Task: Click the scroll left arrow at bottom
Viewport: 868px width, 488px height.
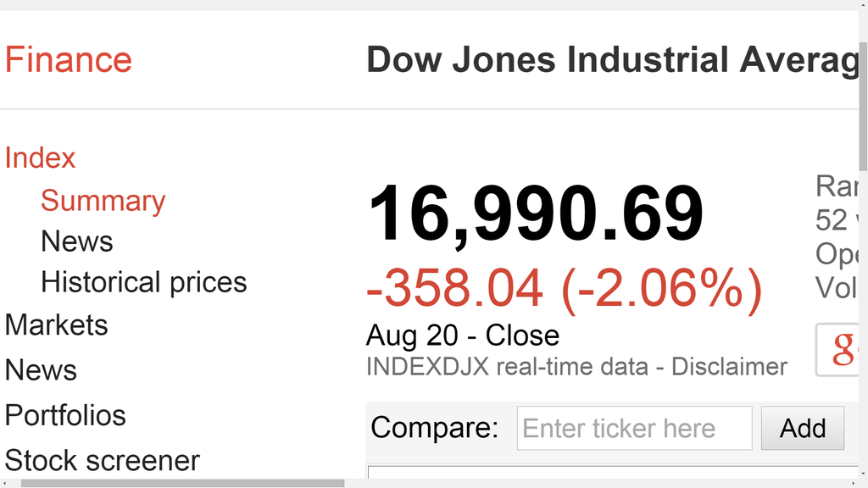Action: [x=4, y=483]
